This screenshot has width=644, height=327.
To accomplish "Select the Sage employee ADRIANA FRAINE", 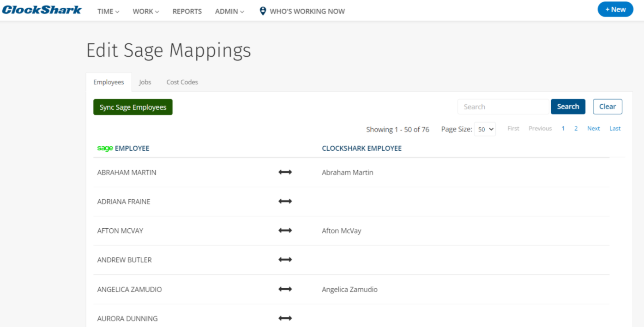I will [x=124, y=202].
